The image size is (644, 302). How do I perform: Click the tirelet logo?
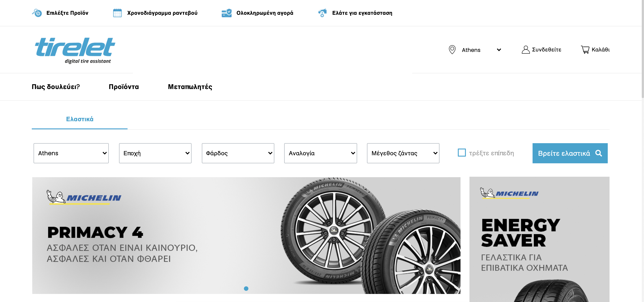click(x=75, y=50)
